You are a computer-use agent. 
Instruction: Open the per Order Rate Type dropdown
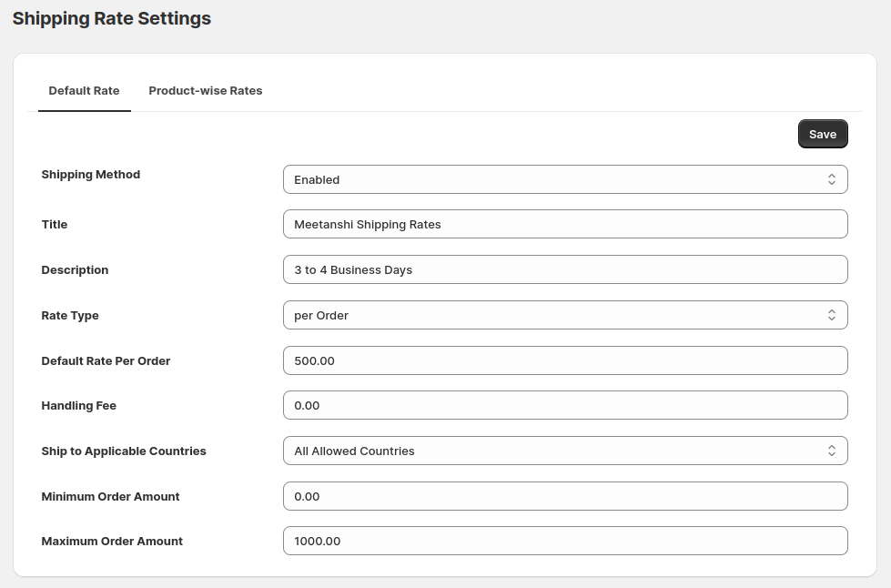coord(565,315)
